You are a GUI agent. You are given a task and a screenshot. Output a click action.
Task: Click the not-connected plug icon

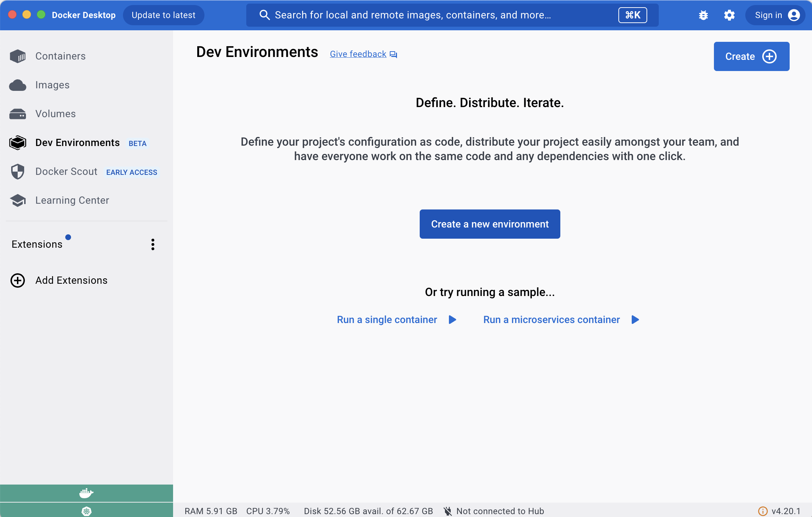448,511
